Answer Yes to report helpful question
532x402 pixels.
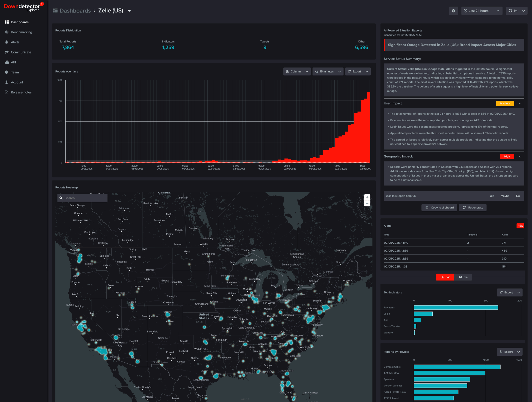(492, 196)
